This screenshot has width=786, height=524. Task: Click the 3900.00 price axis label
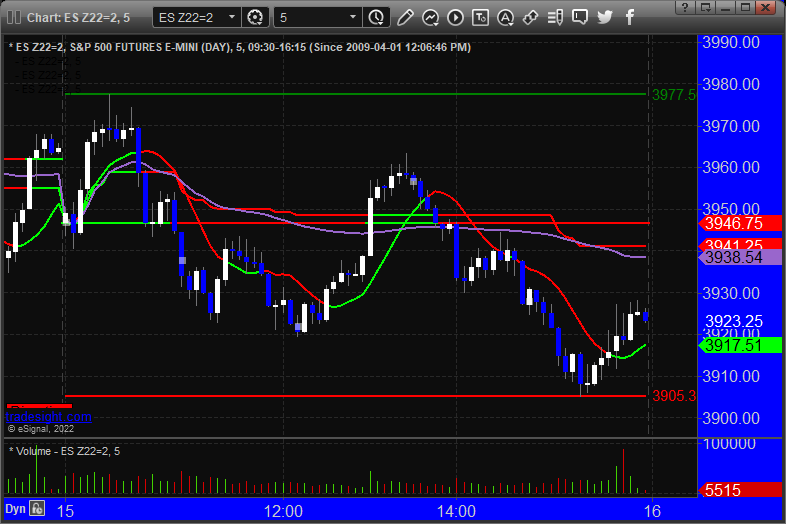(731, 418)
